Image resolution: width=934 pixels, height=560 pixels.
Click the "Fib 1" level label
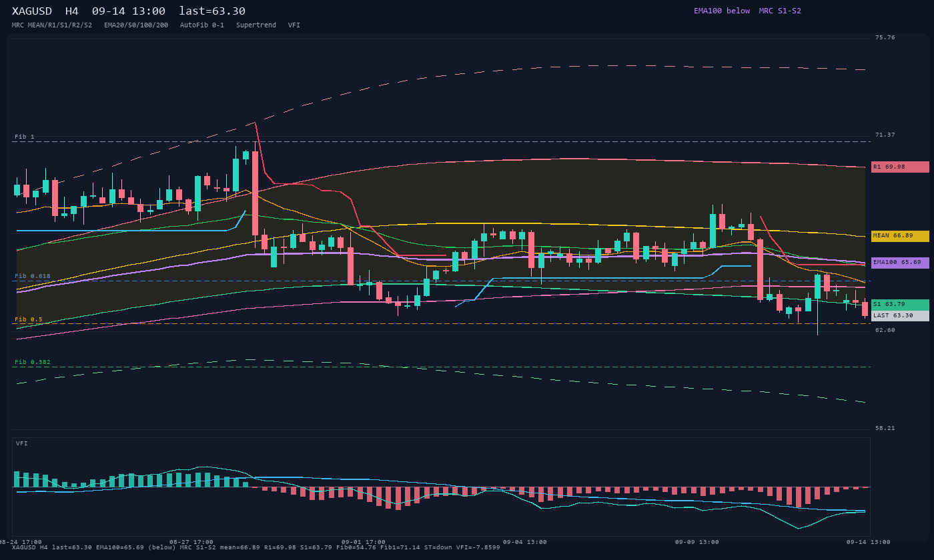tap(25, 137)
